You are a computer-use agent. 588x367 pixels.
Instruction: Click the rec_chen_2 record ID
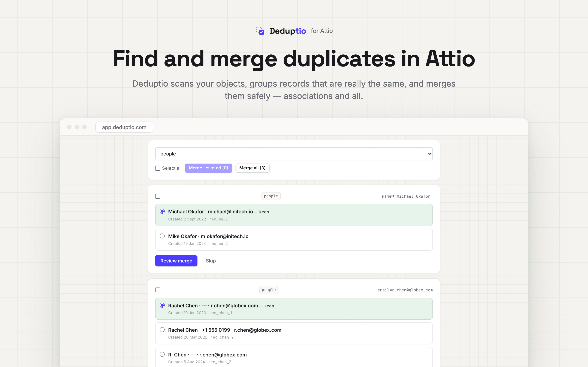tap(222, 337)
